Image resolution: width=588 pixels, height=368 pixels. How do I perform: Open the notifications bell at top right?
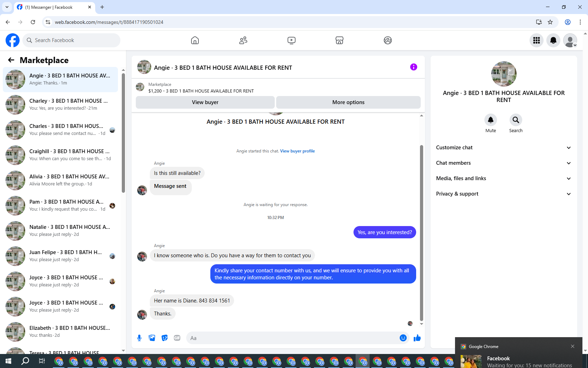553,40
